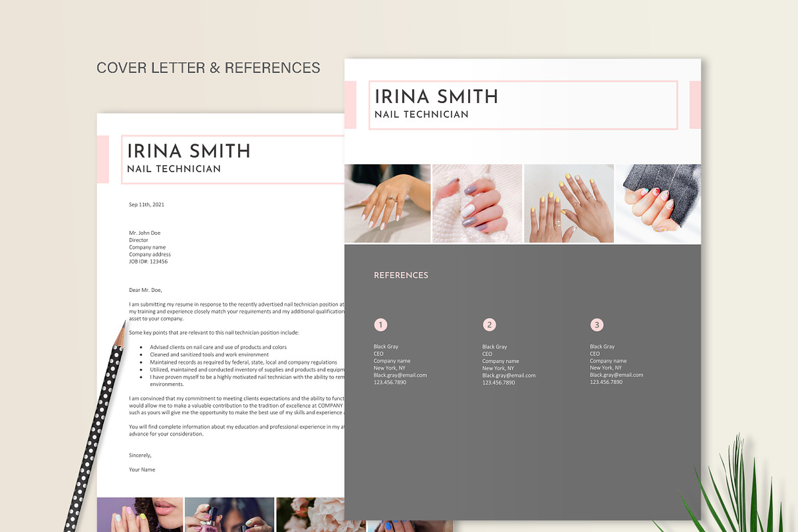Click the recipient line "Mr. John Doe"

pos(144,233)
